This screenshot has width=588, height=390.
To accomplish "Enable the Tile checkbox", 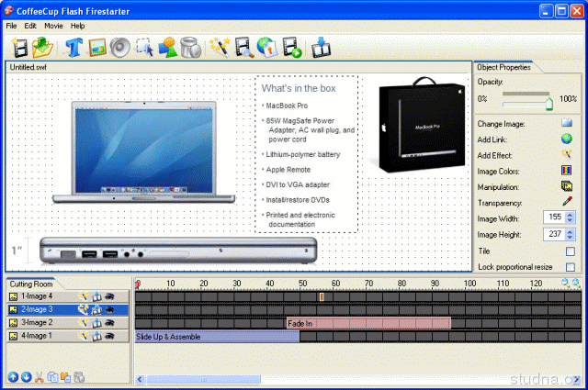I will point(571,251).
